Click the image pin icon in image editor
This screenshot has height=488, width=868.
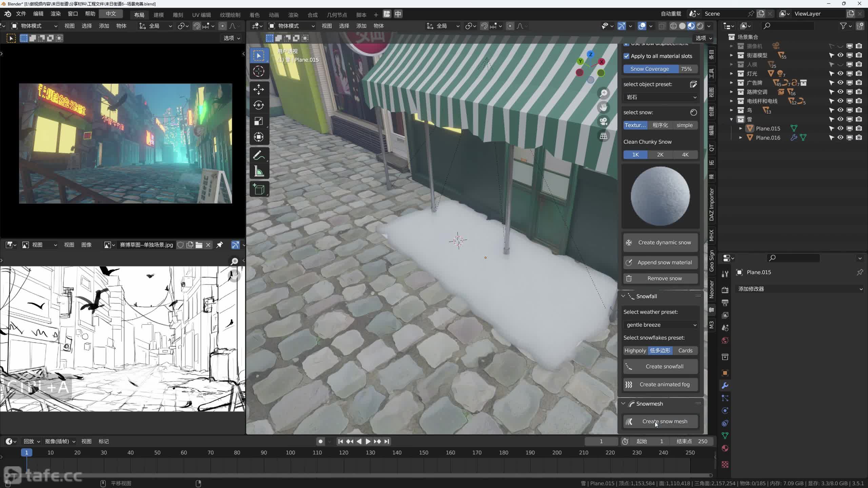220,245
